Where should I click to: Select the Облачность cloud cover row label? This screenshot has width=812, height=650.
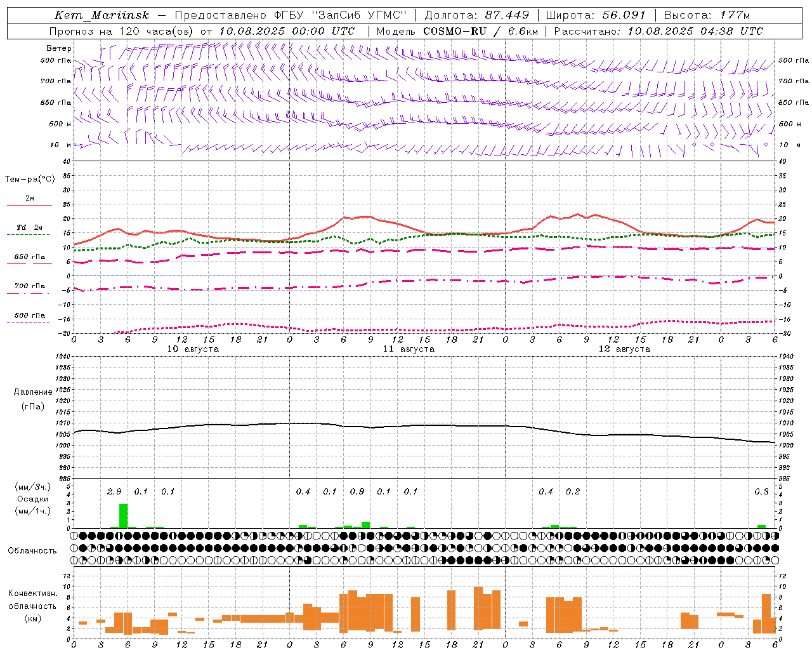(x=32, y=550)
